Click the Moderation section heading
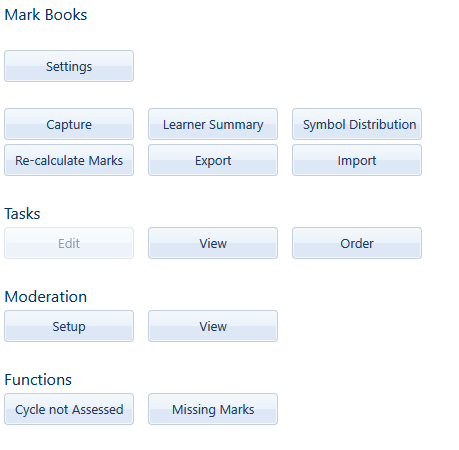The height and width of the screenshot is (450, 459). coord(46,297)
